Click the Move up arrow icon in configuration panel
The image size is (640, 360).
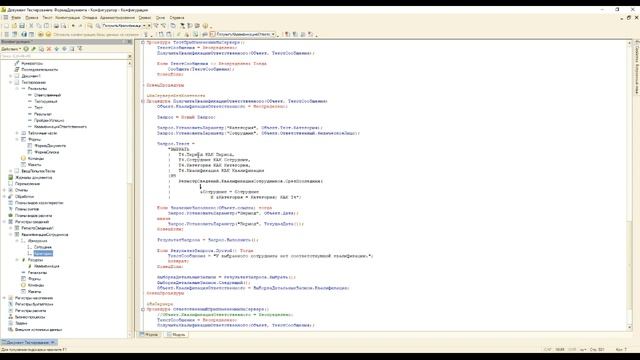[57, 49]
